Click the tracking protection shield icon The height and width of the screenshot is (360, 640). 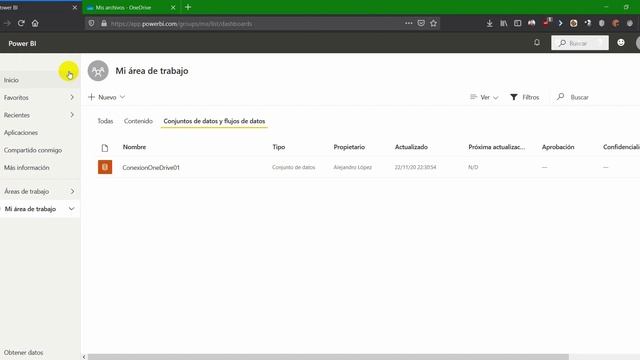point(91,23)
